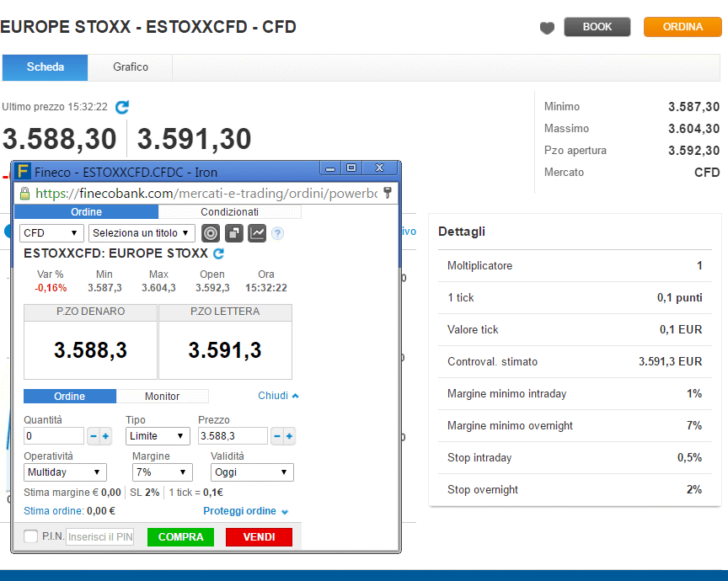Screen dimensions: 728x581
Task: Click the red VENDI button
Action: tap(259, 537)
